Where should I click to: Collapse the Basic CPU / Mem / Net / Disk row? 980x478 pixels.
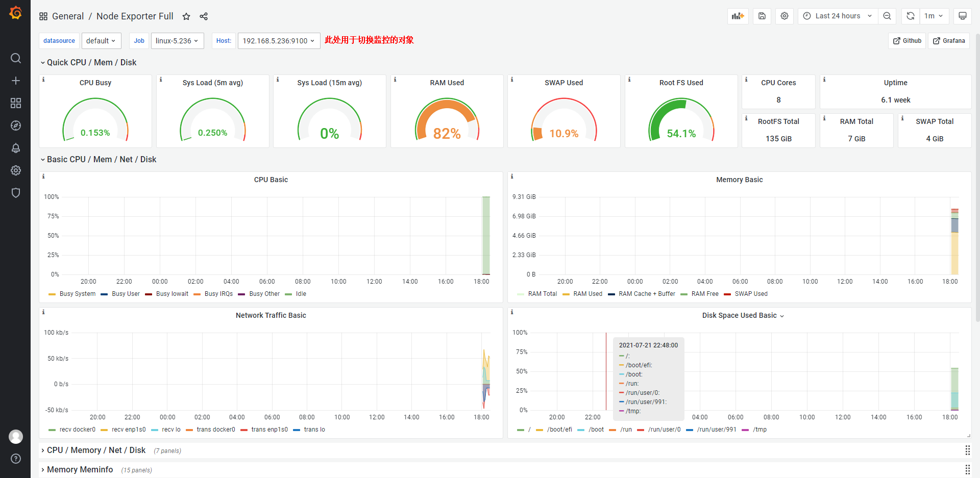99,159
